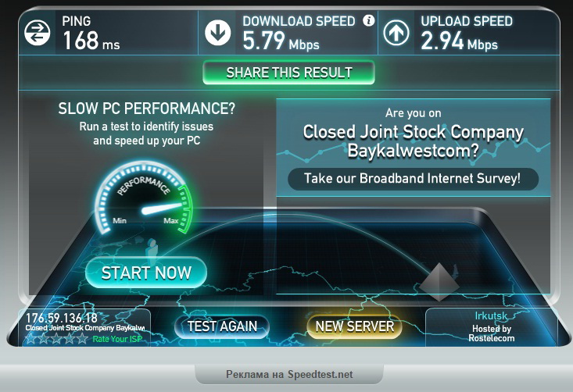The height and width of the screenshot is (392, 573).
Task: Click the Rate Your ISP link
Action: 117,339
